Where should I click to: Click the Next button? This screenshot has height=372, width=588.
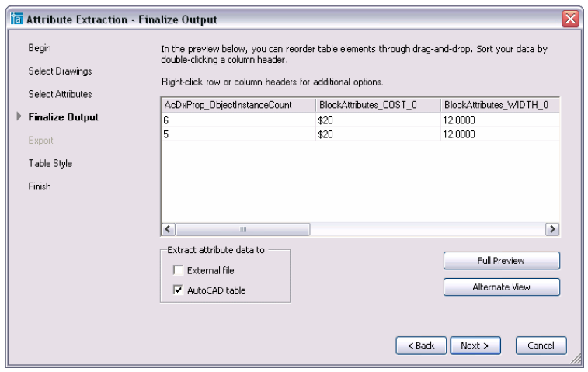pyautogui.click(x=475, y=346)
